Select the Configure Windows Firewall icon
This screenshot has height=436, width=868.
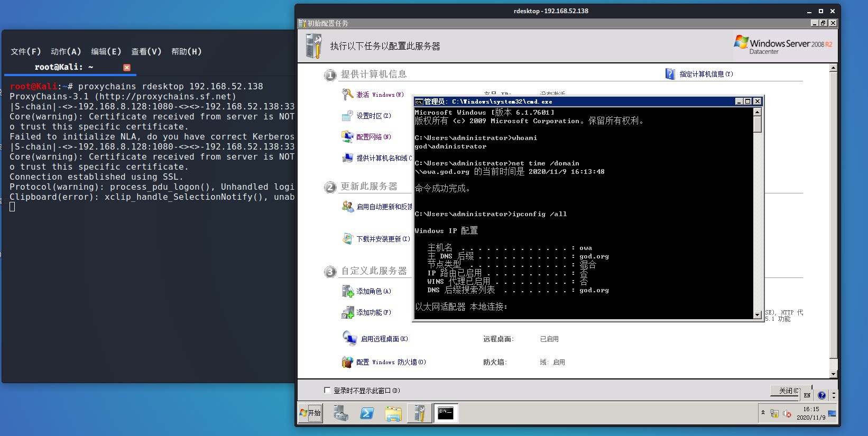(347, 362)
